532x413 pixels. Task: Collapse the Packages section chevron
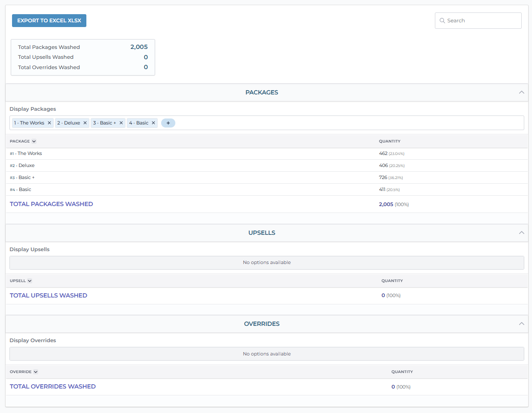521,92
